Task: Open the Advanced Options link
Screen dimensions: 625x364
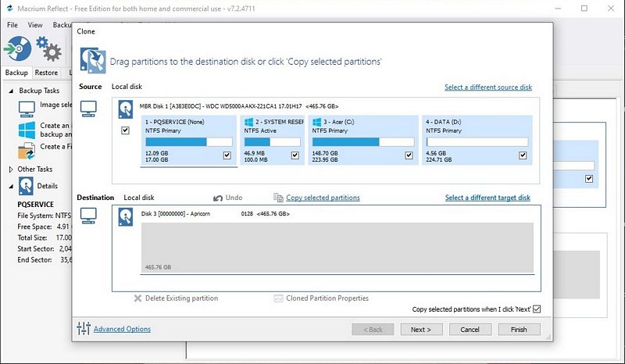Action: pyautogui.click(x=122, y=329)
